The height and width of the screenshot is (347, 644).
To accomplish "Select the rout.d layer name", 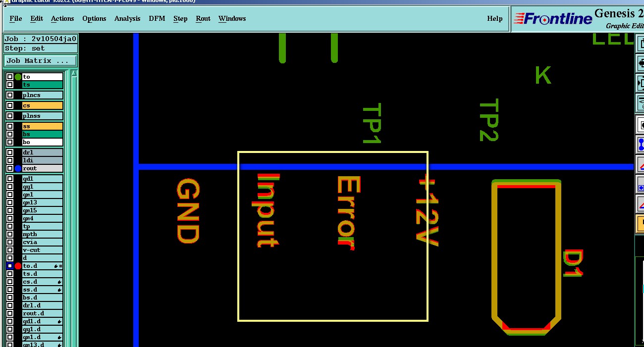I will (x=43, y=313).
